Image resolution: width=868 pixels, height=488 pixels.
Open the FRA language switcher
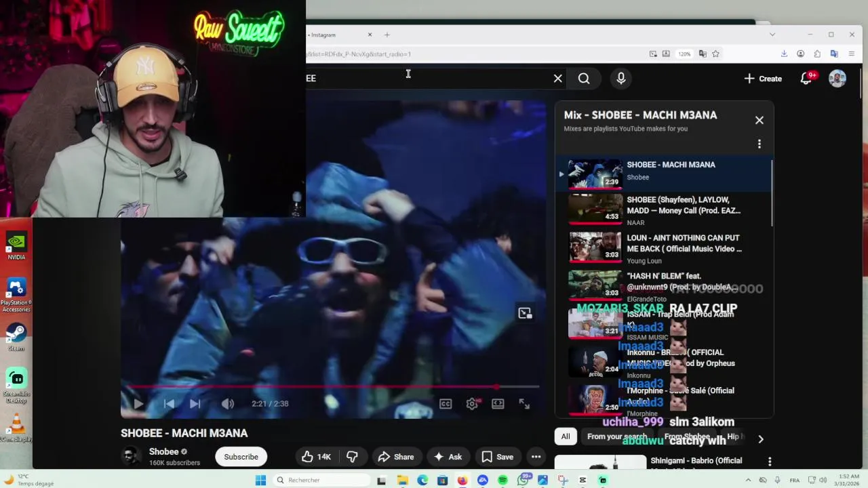(x=794, y=481)
